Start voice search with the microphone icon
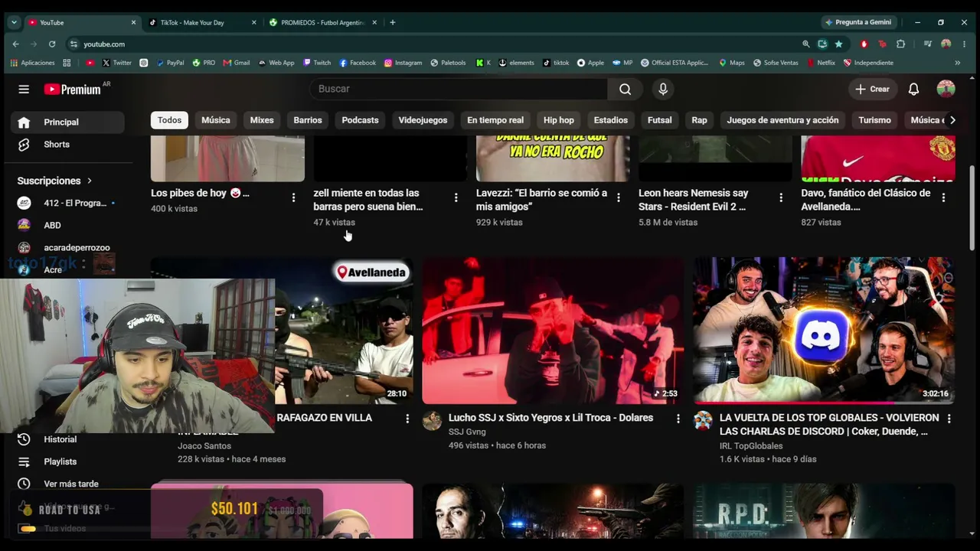 (x=663, y=90)
